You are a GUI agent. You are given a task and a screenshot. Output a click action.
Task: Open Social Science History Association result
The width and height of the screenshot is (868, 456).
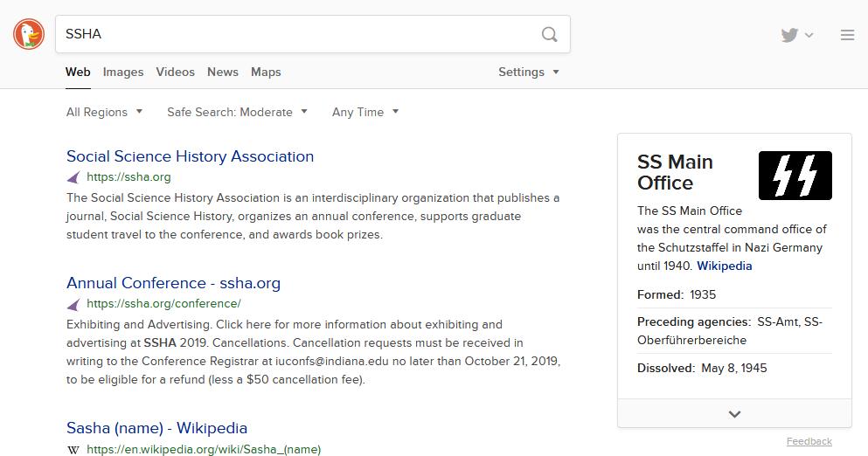(x=190, y=156)
